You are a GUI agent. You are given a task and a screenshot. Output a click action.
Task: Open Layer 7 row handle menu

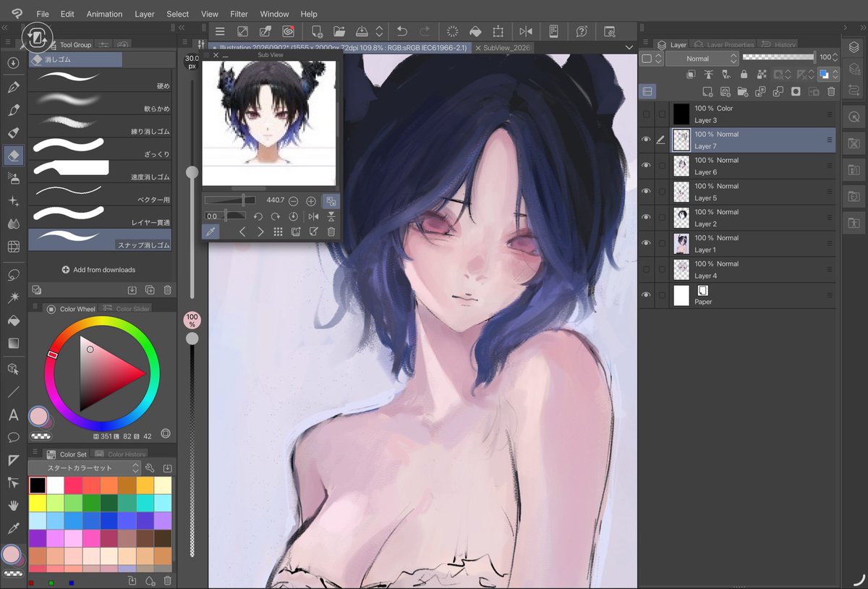(x=830, y=140)
